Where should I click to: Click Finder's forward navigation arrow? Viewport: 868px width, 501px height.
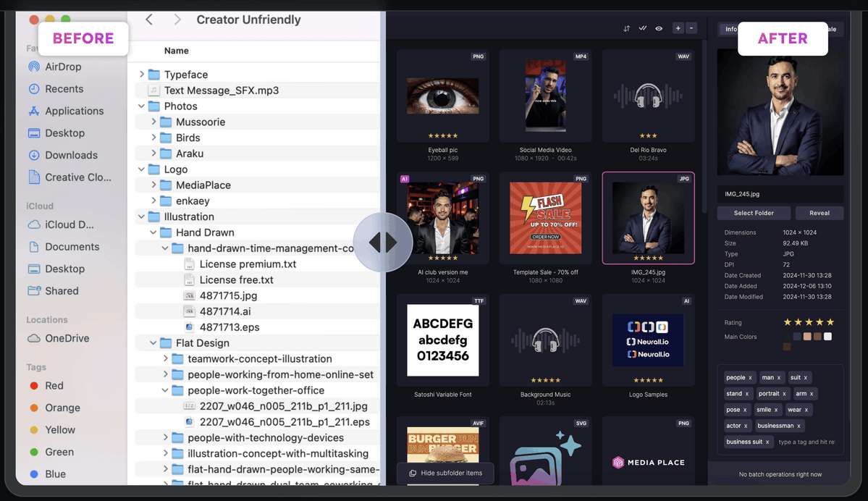pos(177,20)
